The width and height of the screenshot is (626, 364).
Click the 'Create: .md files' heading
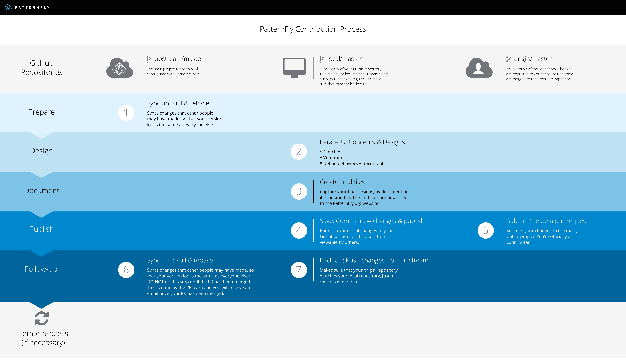(342, 182)
